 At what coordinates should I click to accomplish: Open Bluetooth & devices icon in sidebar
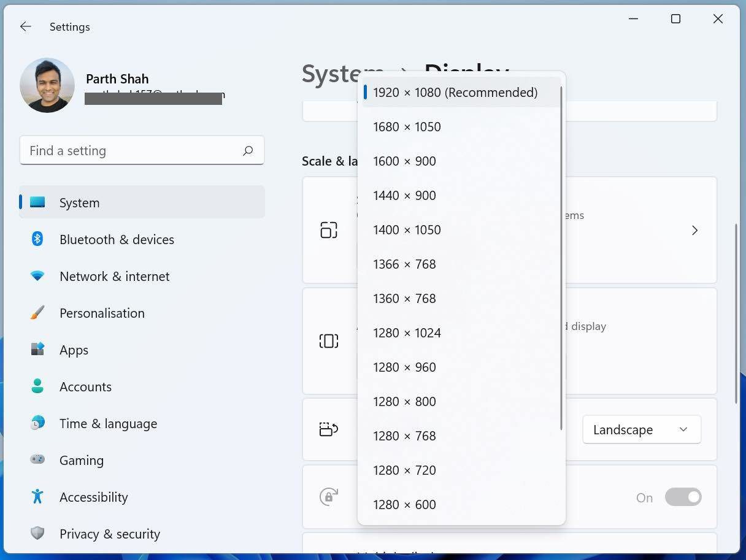click(x=37, y=239)
